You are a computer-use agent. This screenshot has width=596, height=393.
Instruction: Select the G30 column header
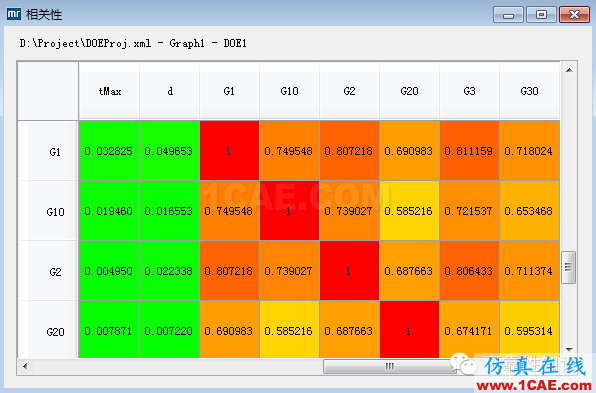point(529,91)
